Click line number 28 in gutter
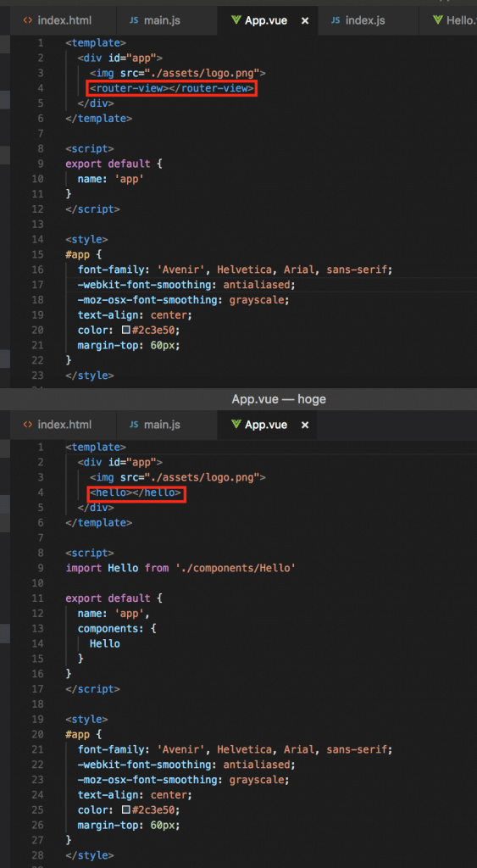Image resolution: width=477 pixels, height=868 pixels. pyautogui.click(x=38, y=854)
